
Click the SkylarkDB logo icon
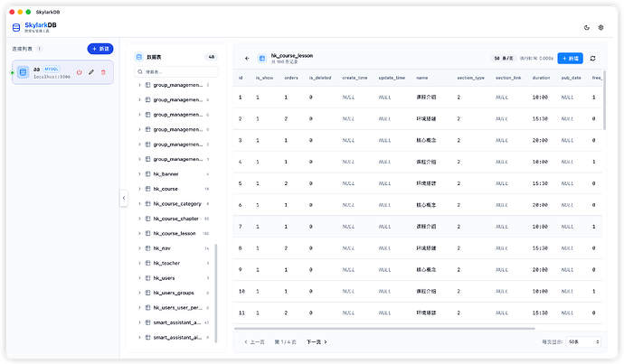[17, 27]
